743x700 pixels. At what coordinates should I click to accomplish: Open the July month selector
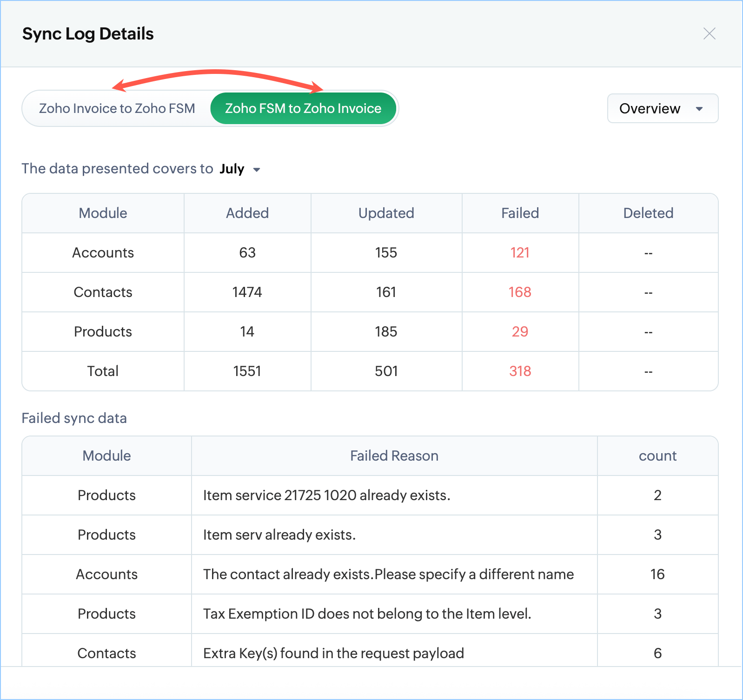click(x=232, y=169)
